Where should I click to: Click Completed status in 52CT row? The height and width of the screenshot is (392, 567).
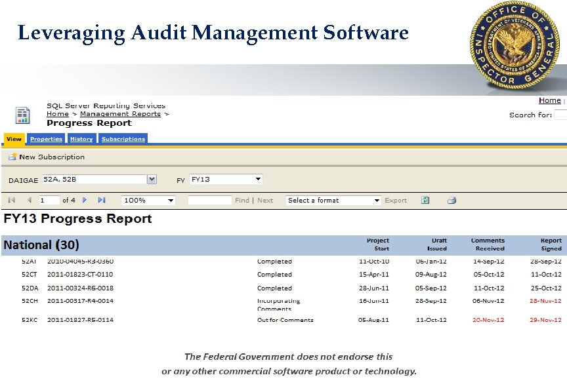pyautogui.click(x=274, y=274)
